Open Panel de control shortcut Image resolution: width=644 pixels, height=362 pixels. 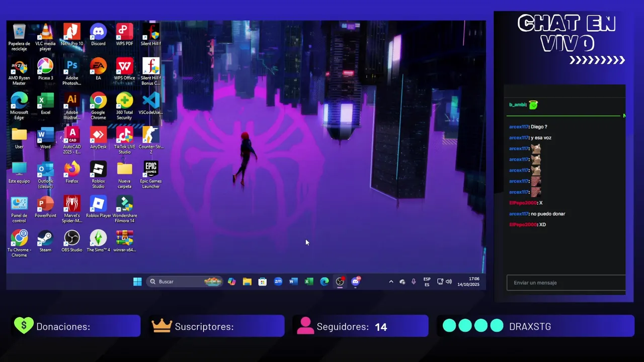point(19,210)
